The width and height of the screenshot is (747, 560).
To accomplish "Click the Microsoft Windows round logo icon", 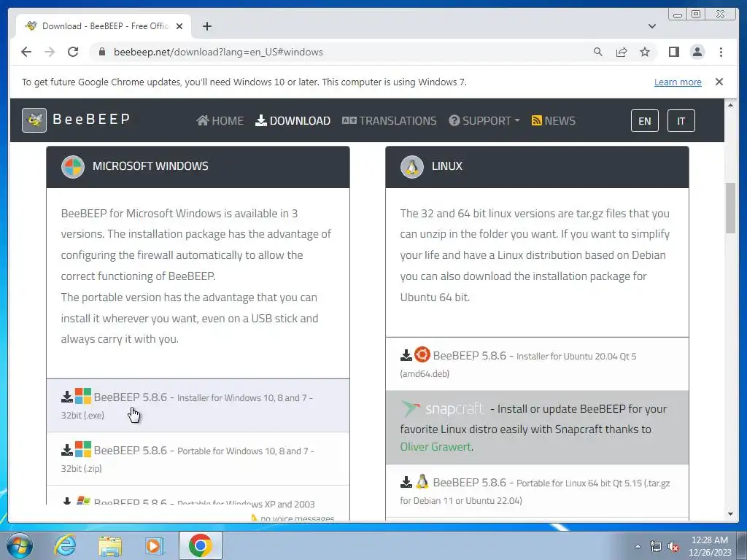I will point(73,167).
